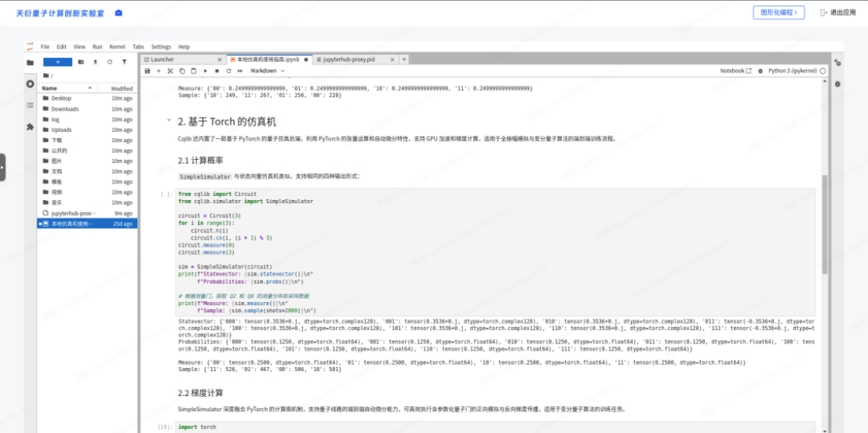Open the Help menu
The height and width of the screenshot is (433, 868).
tap(184, 47)
